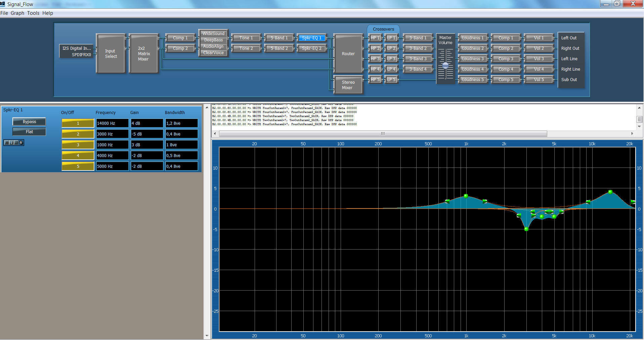Click the log panel horizontal scrollbar

click(383, 134)
